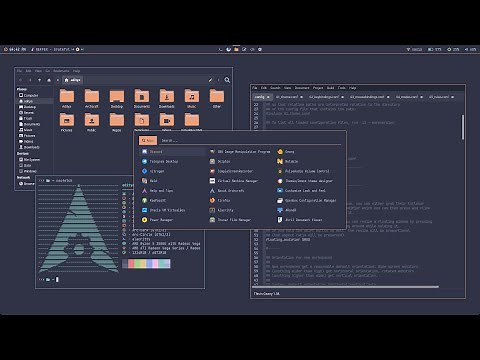
Task: Open Geany from the app launcher
Action: click(308, 152)
